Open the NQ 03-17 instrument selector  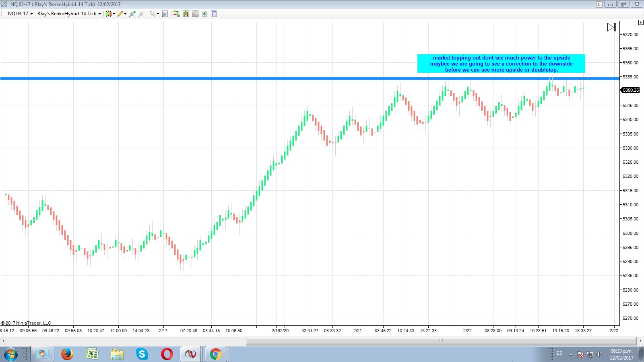(x=20, y=14)
